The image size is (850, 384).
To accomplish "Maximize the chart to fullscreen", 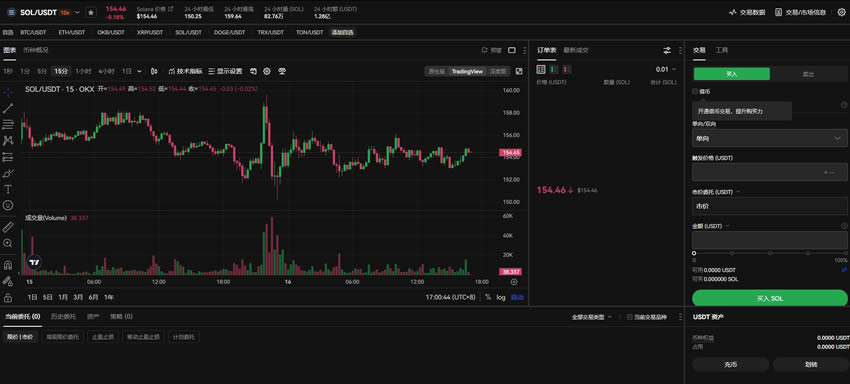I will (519, 71).
